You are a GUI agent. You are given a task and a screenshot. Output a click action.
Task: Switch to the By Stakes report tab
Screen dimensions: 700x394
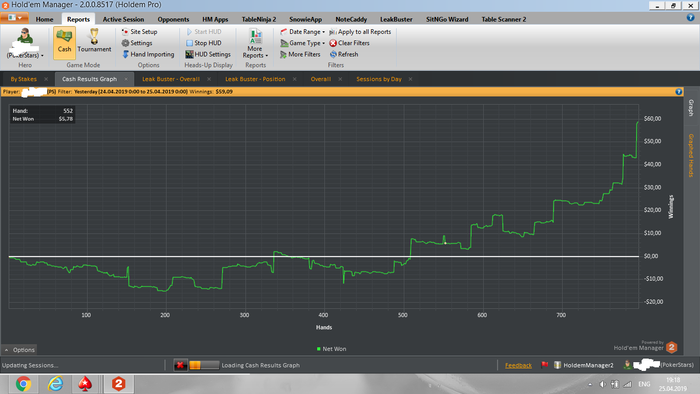[x=24, y=79]
